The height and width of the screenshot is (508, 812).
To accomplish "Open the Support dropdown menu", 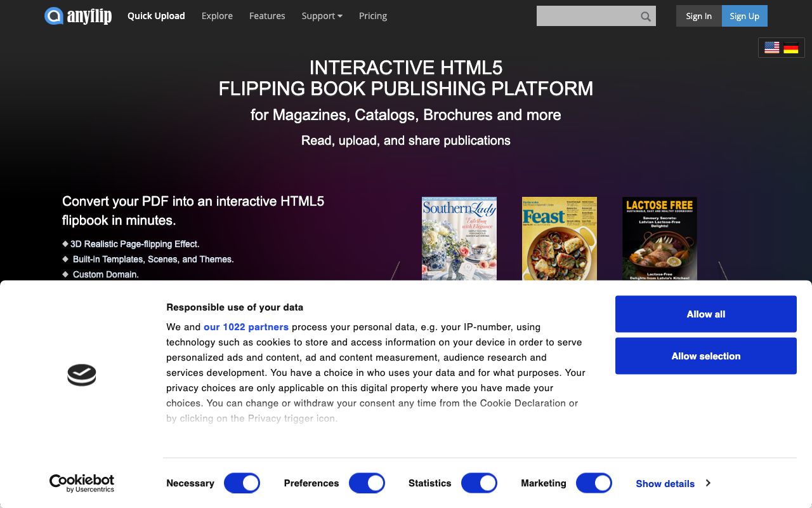I will coord(322,16).
